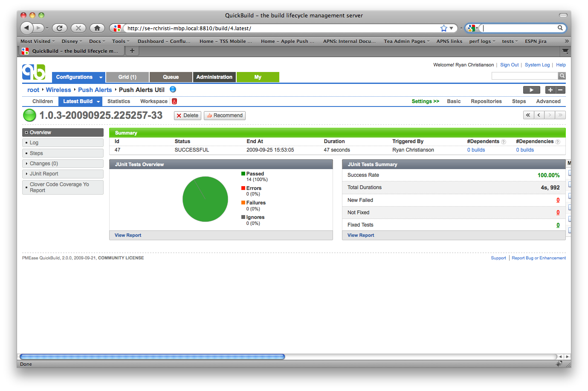The width and height of the screenshot is (588, 391).
Task: Open the Latest Build dropdown arrow
Action: tap(98, 101)
